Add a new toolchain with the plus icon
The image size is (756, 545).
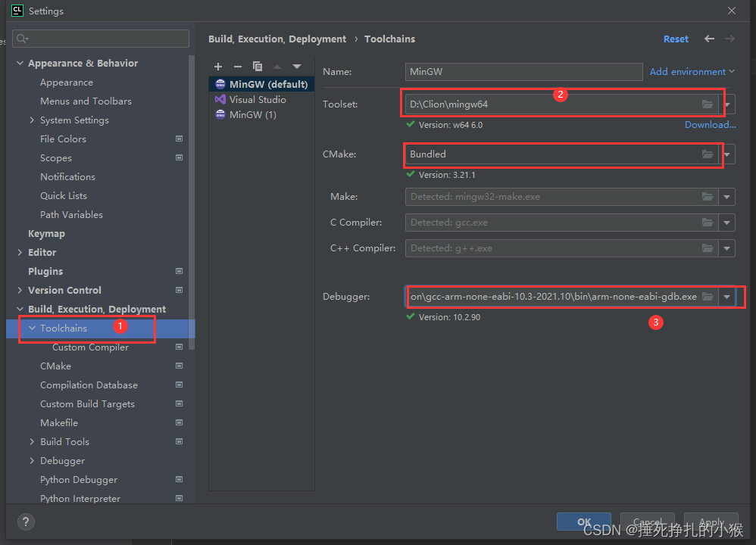[x=218, y=67]
